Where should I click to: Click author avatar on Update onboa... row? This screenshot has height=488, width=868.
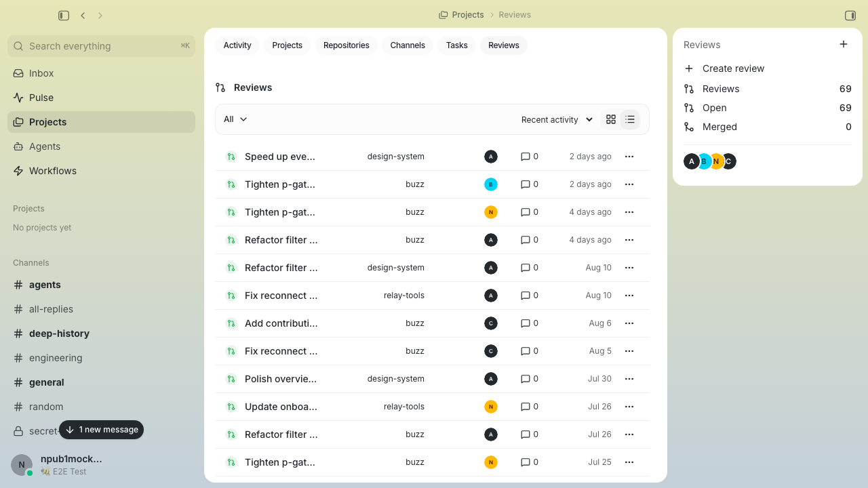click(491, 407)
